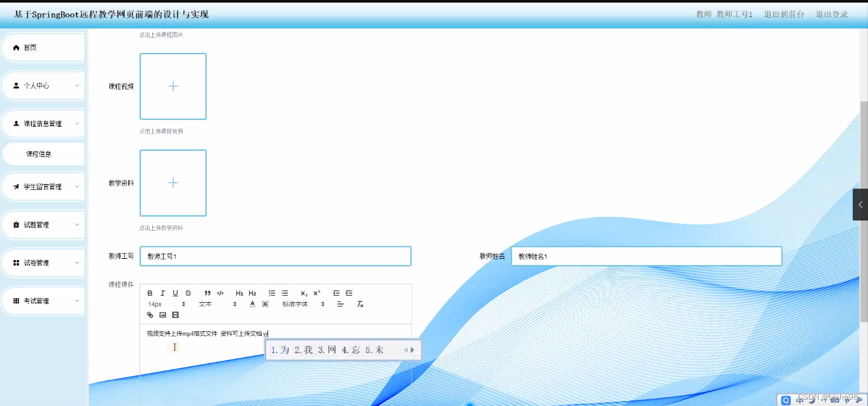Insert a blockquote in the course editor
Screen dimensions: 868x406
207,293
